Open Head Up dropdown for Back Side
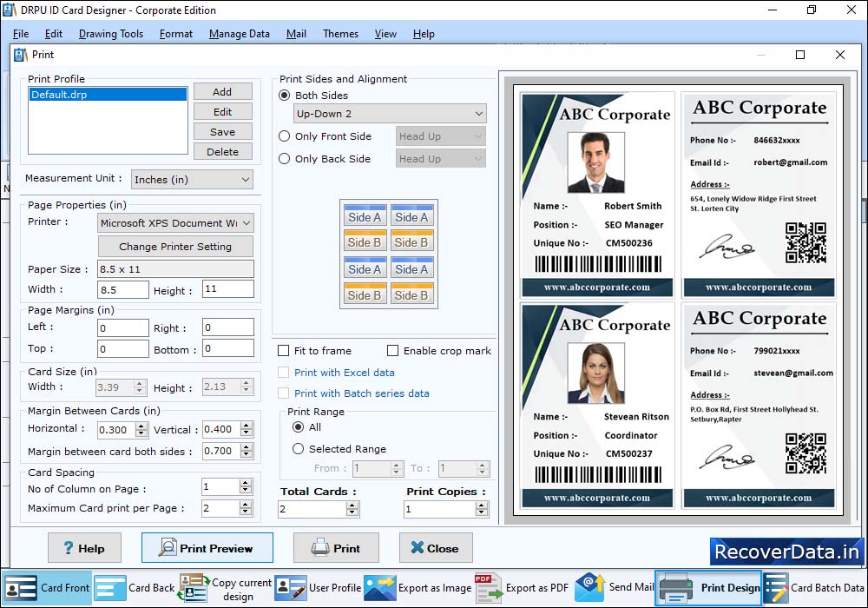Viewport: 868px width, 608px height. [x=441, y=159]
